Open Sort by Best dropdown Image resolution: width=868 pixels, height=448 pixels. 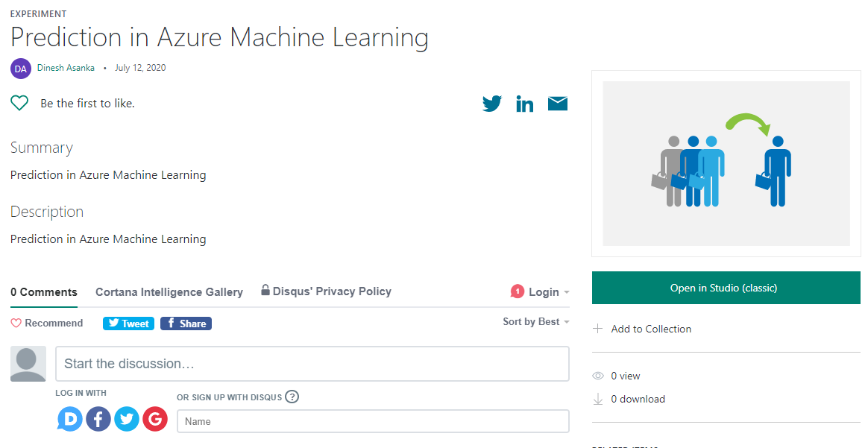coord(535,322)
